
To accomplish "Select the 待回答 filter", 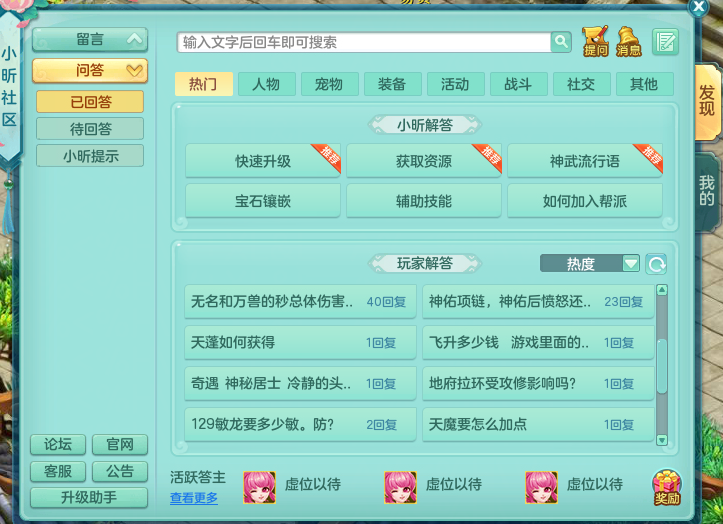I will click(90, 129).
